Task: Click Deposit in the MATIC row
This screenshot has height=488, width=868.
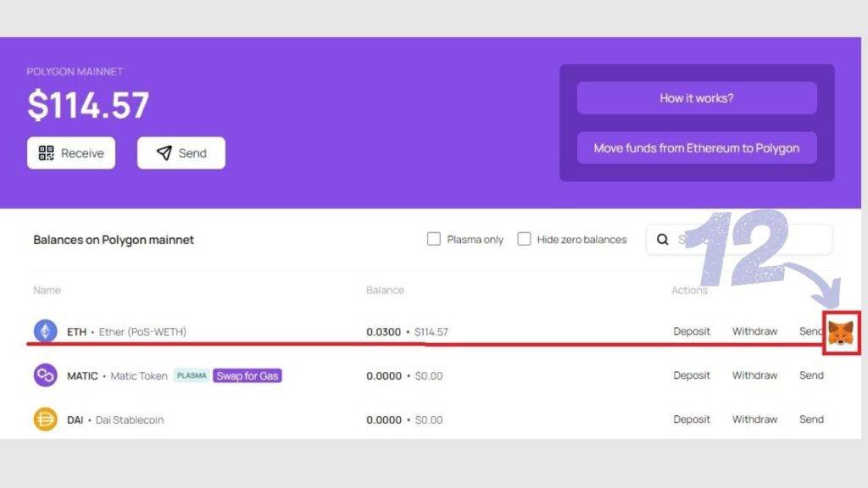Action: 692,375
